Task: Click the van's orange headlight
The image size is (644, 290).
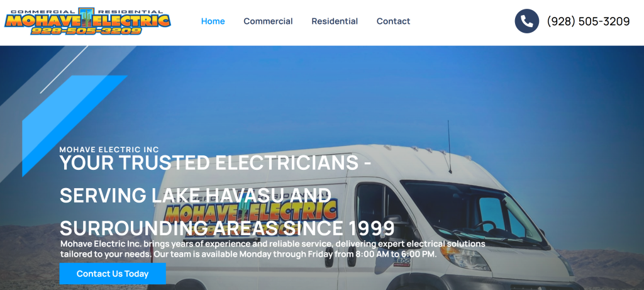Action: tap(464, 257)
